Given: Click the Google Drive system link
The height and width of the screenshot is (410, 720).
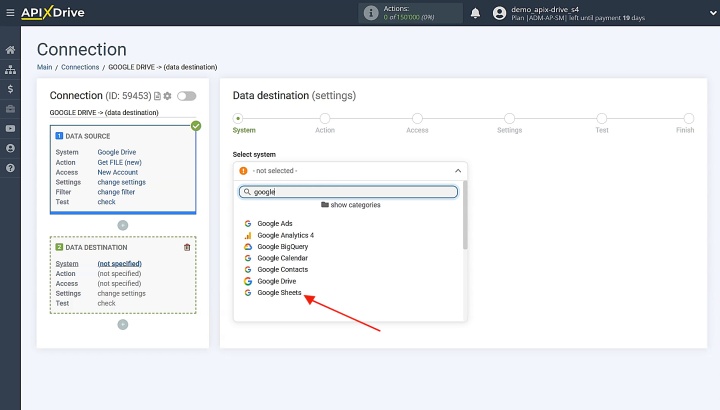Looking at the screenshot, I should pos(117,152).
